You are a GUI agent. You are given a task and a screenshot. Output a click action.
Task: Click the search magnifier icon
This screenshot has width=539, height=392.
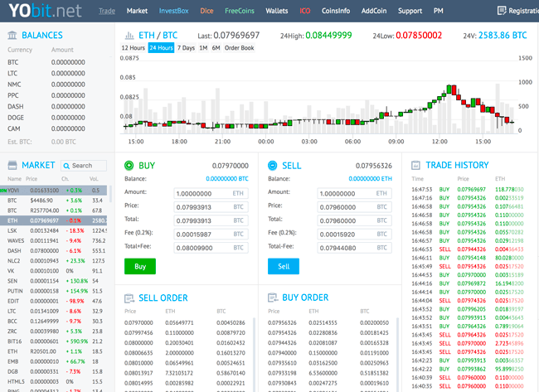(66, 166)
